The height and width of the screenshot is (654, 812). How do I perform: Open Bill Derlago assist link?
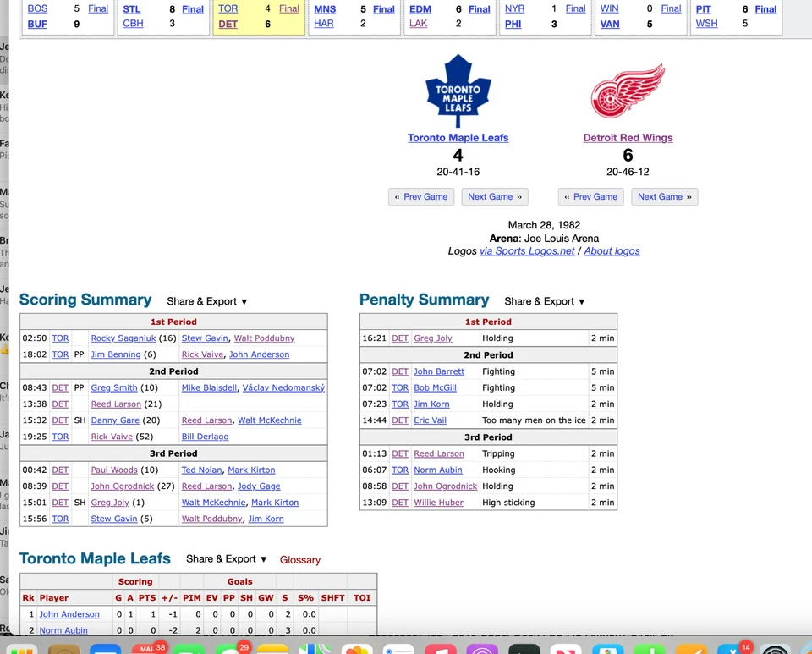[x=205, y=437]
